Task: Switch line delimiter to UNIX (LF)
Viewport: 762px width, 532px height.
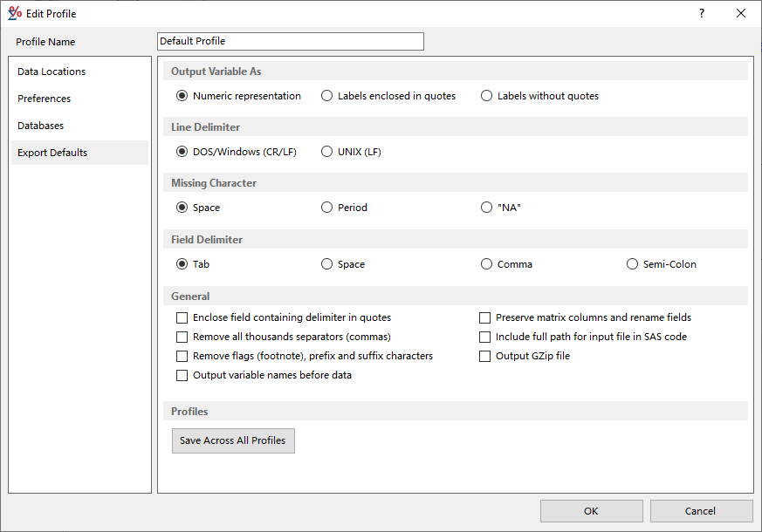Action: pos(326,151)
